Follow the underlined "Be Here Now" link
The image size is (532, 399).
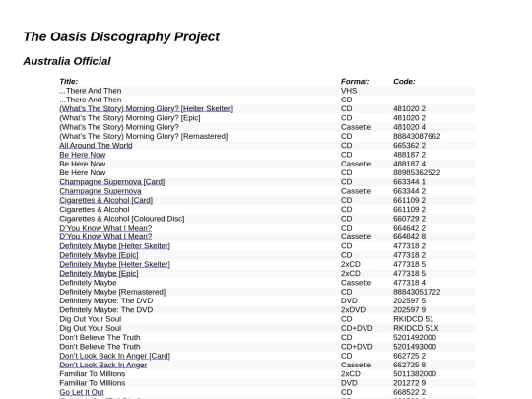coord(83,155)
